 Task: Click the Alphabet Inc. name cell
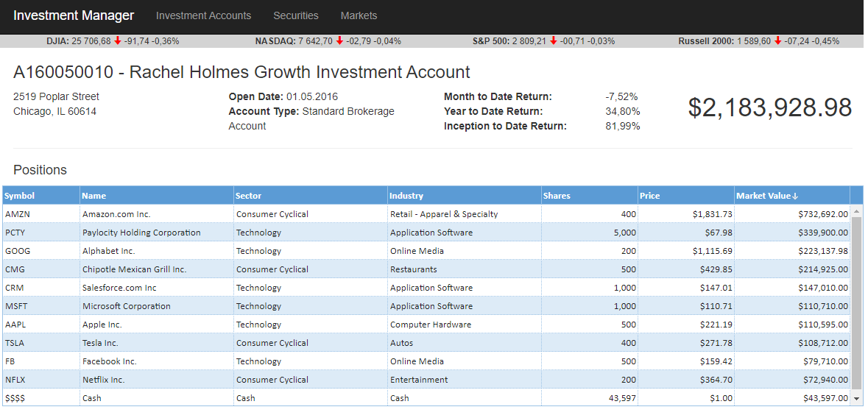[157, 251]
